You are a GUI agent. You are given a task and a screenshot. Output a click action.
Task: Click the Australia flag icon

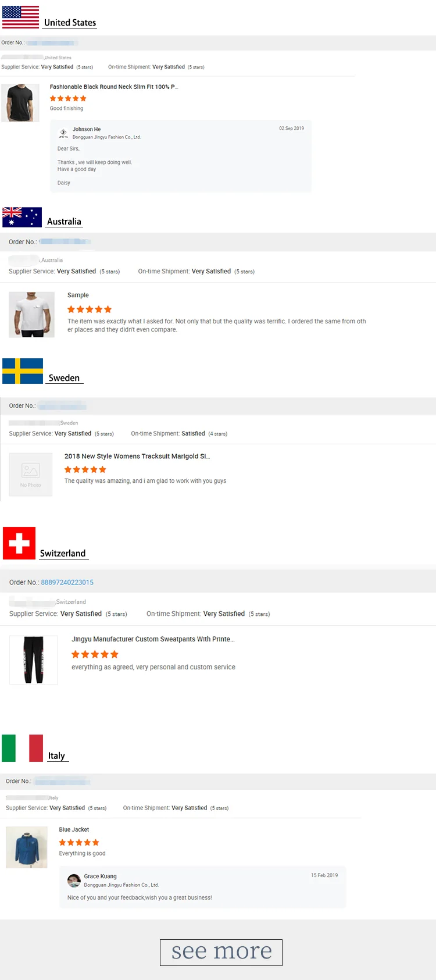(22, 217)
